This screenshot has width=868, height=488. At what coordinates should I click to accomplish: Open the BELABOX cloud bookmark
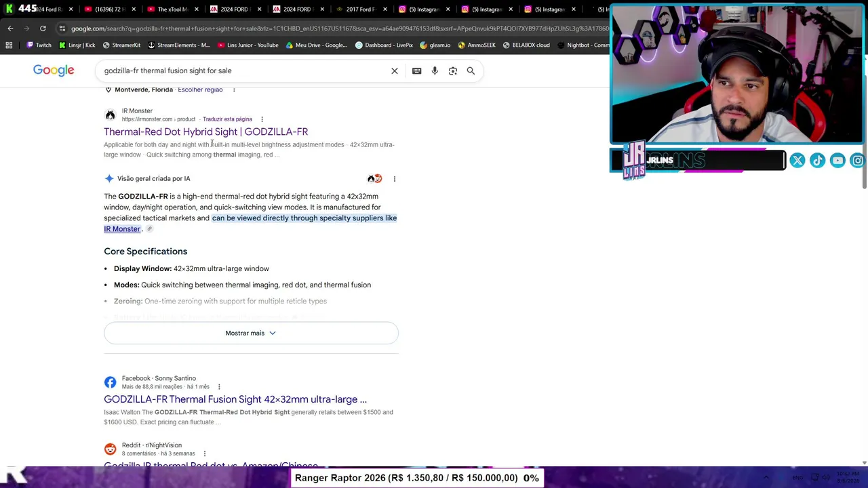pos(526,45)
